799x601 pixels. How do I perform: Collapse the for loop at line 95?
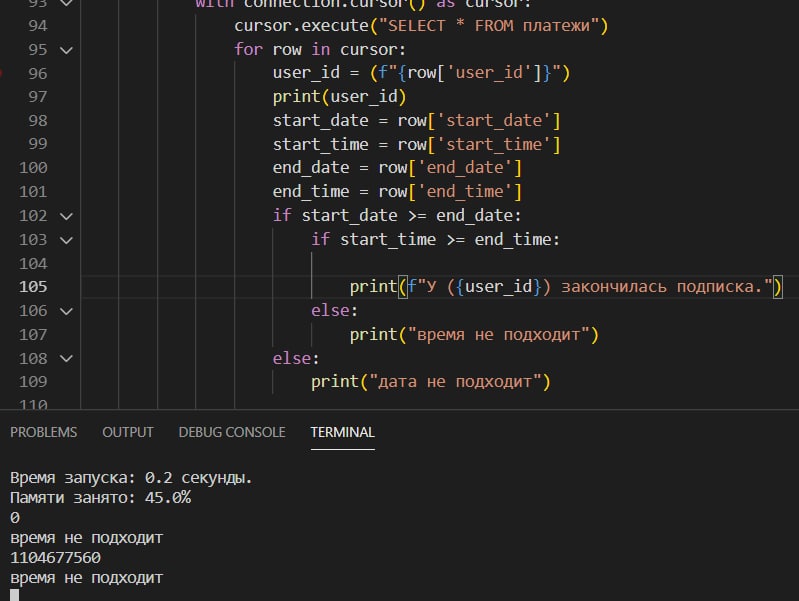(x=66, y=50)
